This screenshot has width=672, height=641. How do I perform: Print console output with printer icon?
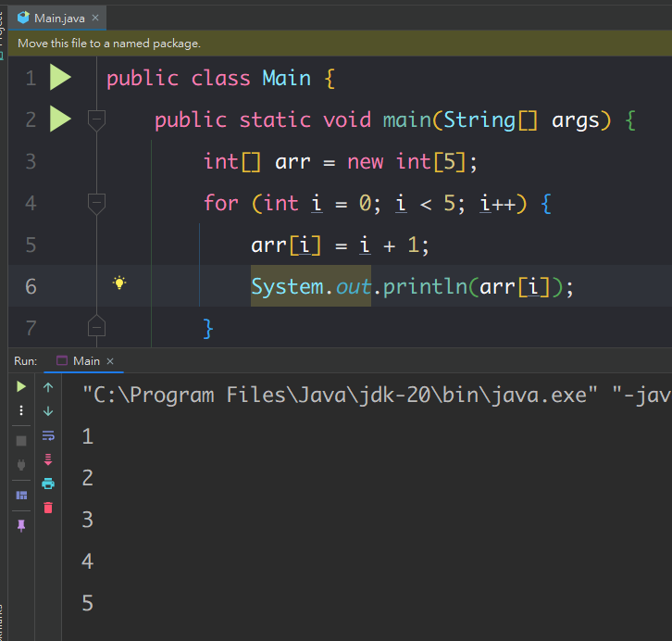pos(48,484)
